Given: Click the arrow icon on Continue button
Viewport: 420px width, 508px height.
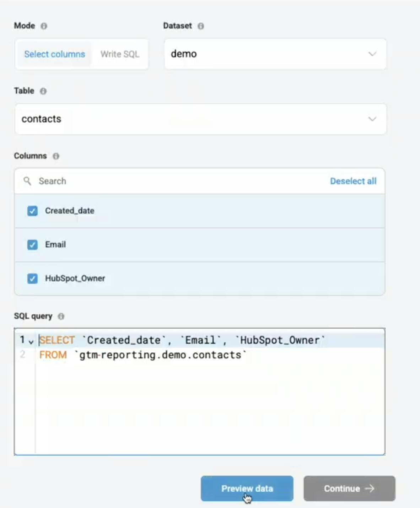Looking at the screenshot, I should [x=370, y=488].
